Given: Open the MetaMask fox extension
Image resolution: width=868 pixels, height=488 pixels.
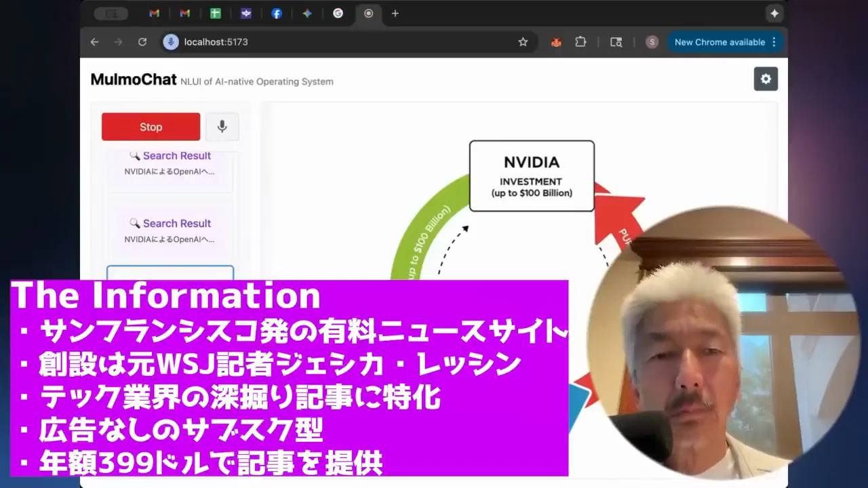Looking at the screenshot, I should point(556,42).
